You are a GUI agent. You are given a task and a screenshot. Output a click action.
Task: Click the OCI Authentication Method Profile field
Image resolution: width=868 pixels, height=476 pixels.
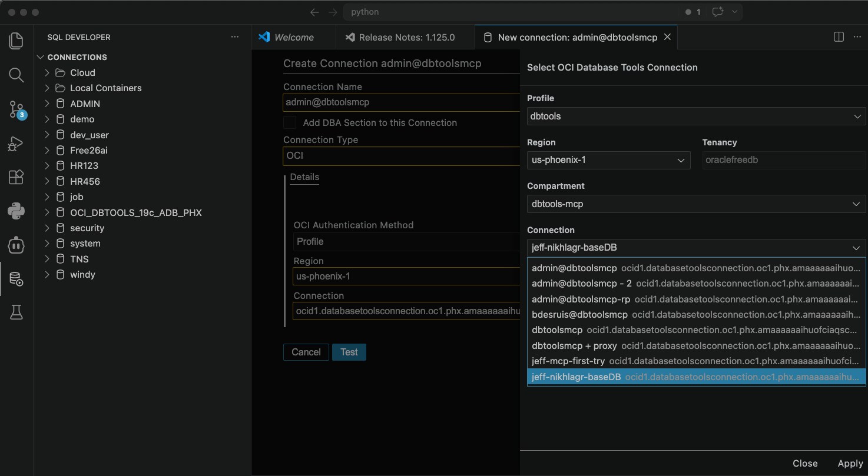tap(406, 242)
